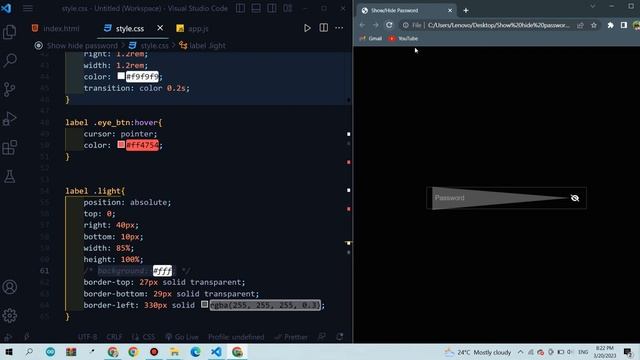
Task: Select the Show/Hide Password Chrome tab
Action: click(405, 11)
